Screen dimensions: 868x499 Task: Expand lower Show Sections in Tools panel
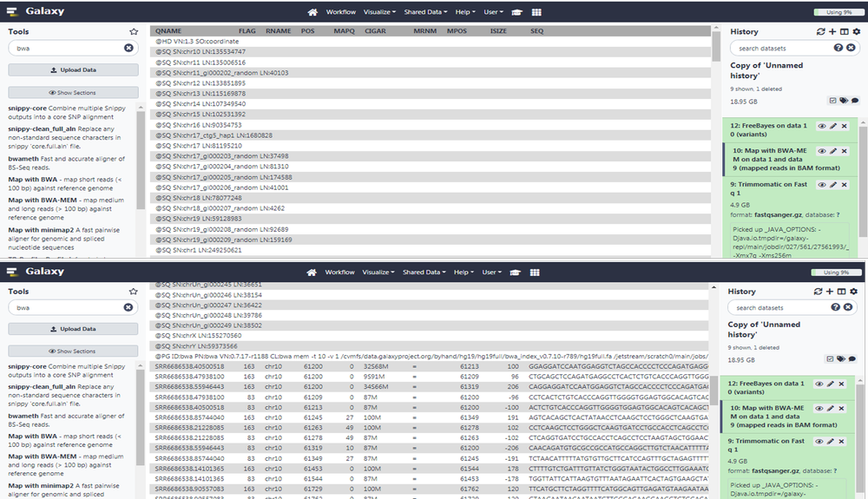pos(73,351)
